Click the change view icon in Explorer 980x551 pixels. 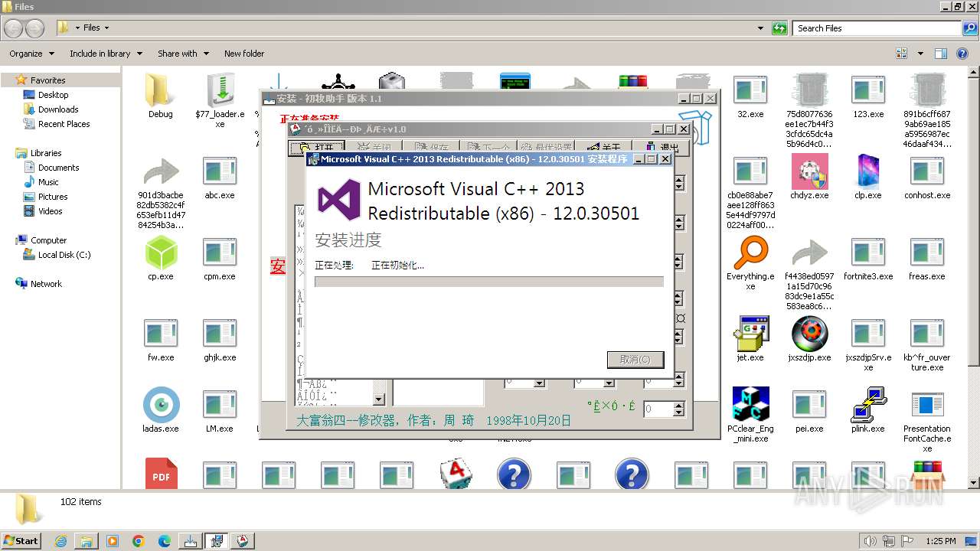[x=901, y=54]
